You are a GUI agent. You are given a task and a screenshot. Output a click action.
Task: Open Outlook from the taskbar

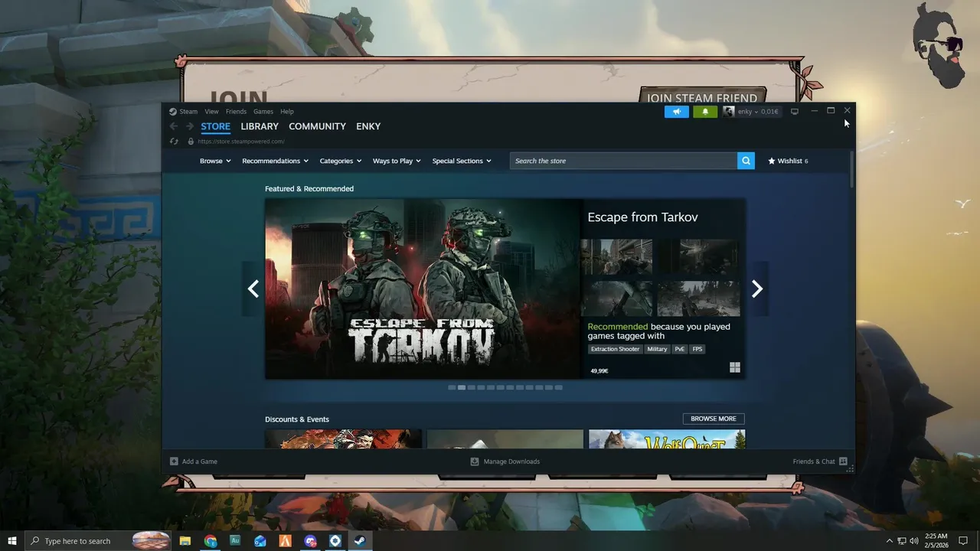pyautogui.click(x=260, y=541)
